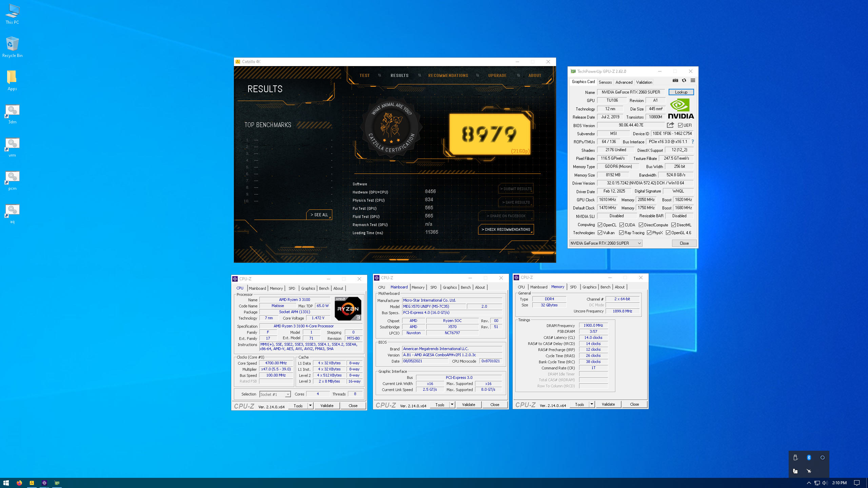This screenshot has height=488, width=868.
Task: Expand Tools dropdown arrow in the Memory window
Action: (592, 404)
